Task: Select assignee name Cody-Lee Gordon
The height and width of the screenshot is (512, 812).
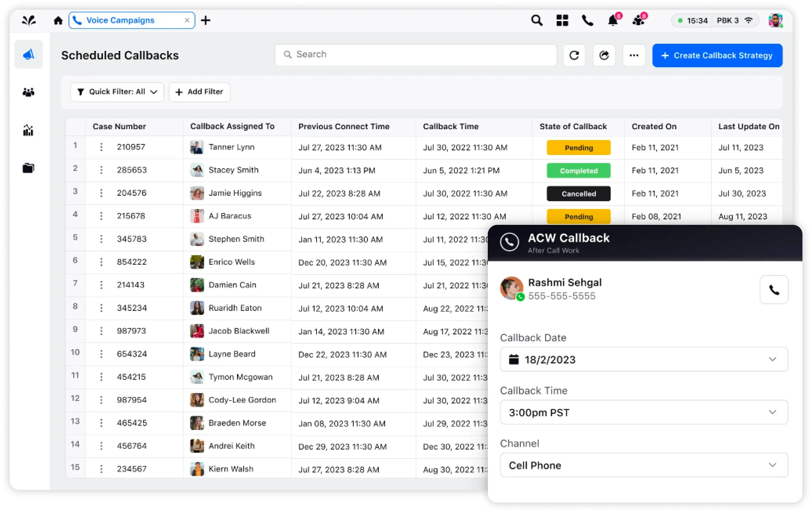Action: point(243,400)
